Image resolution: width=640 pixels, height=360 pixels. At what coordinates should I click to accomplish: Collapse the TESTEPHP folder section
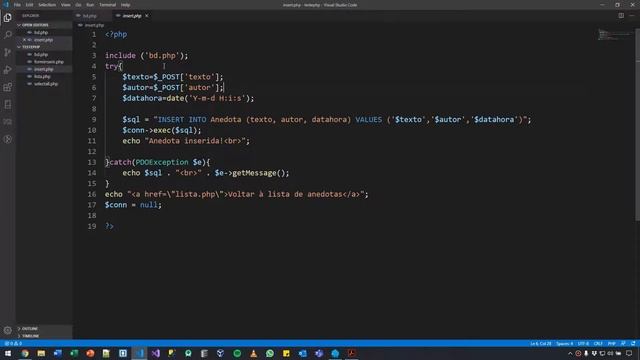(44, 47)
